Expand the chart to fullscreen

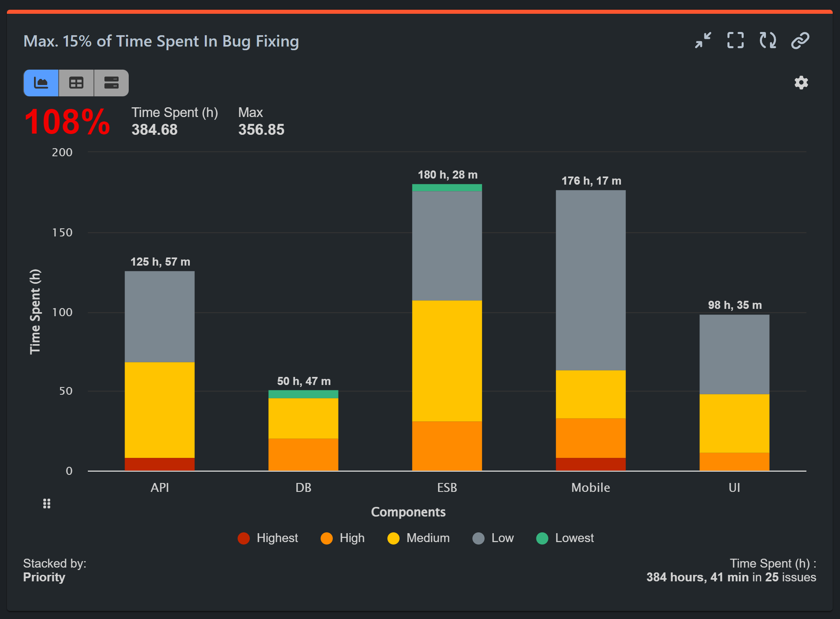[x=735, y=40]
